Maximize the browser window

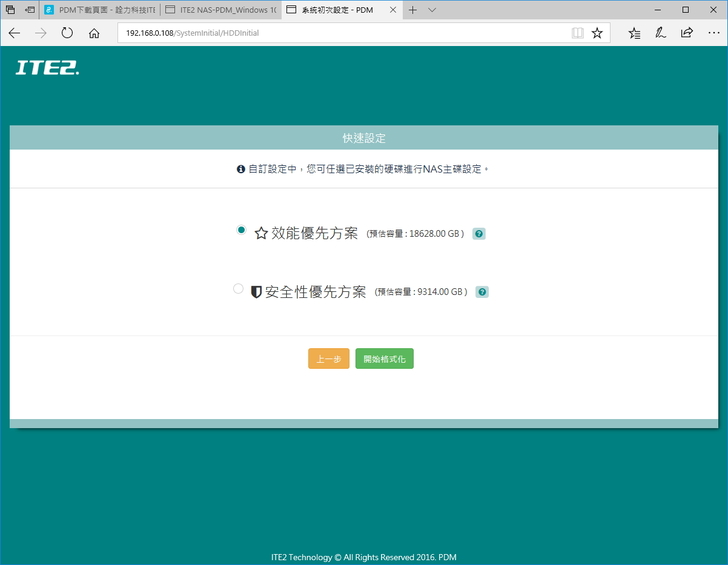click(685, 10)
